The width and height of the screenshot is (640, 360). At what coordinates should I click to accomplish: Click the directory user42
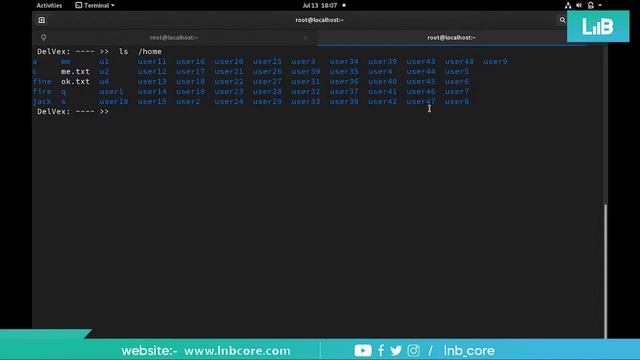click(x=382, y=102)
